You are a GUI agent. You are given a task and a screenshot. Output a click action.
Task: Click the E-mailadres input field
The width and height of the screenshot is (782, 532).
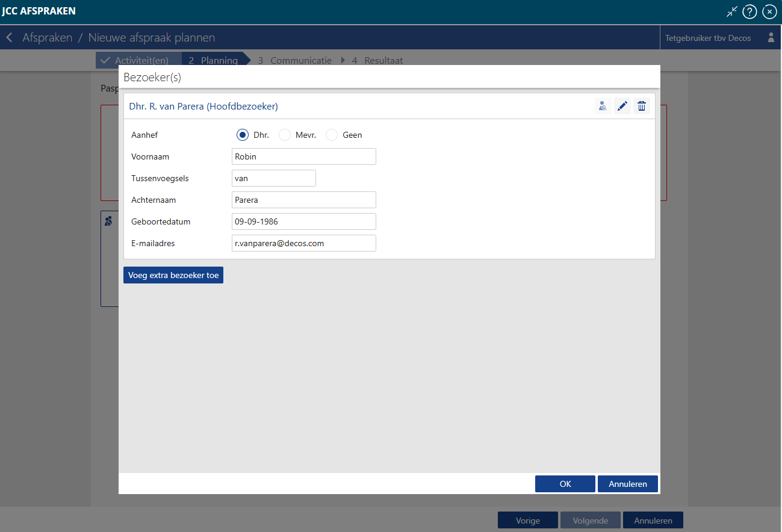(x=303, y=243)
